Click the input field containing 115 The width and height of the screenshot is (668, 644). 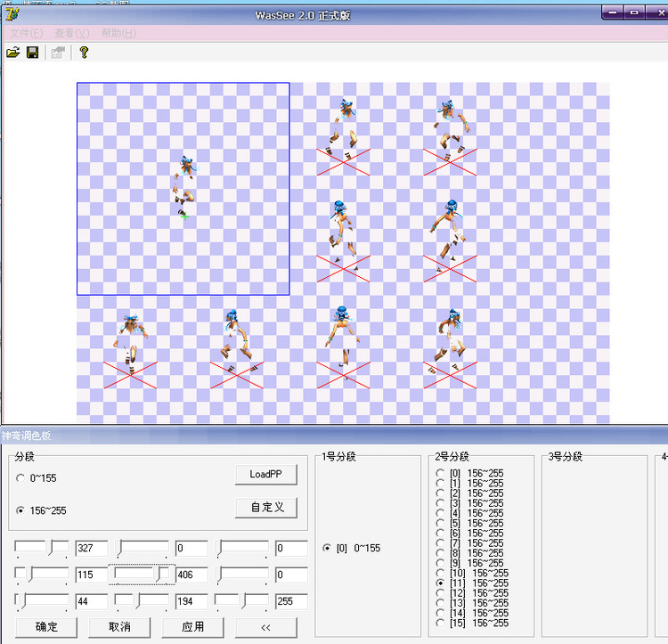point(92,575)
